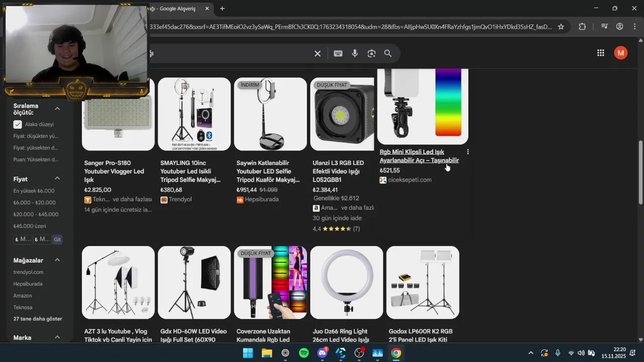Open the notifications icon beside the clock

pos(633,353)
